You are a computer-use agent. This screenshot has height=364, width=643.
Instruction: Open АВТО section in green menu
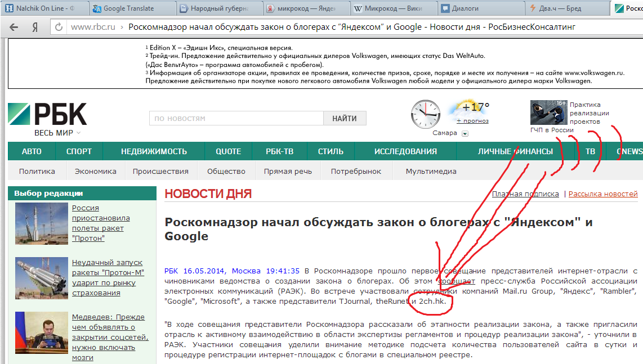32,151
